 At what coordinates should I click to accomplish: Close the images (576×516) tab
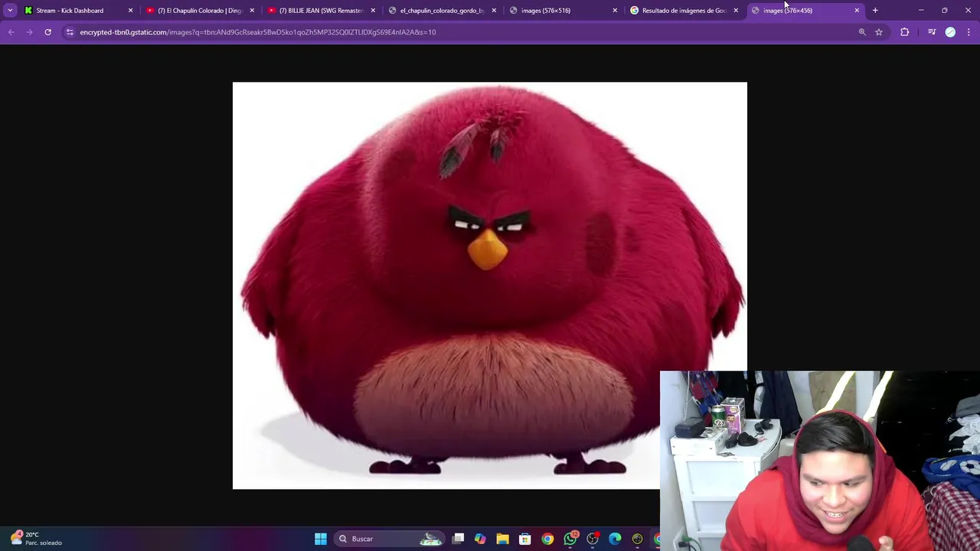pos(615,11)
